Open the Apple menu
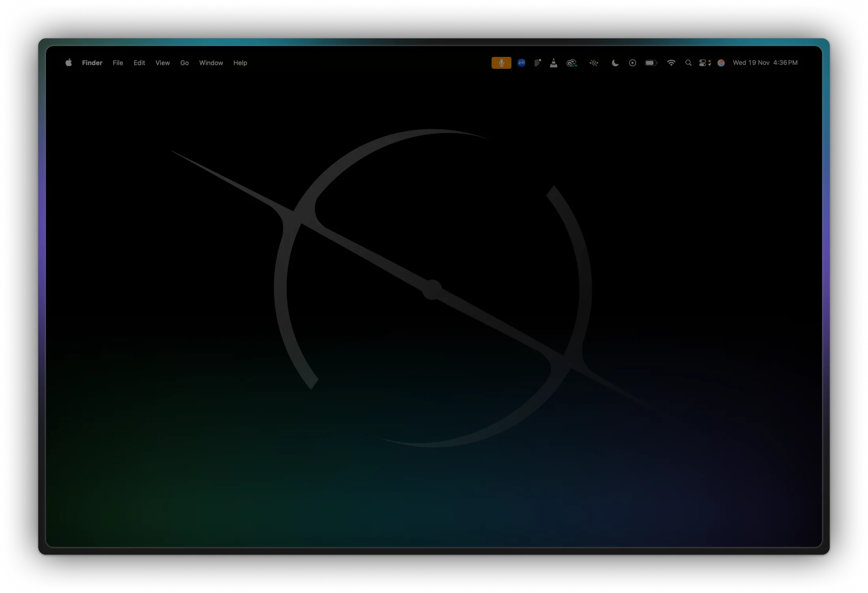The image size is (868, 593). [69, 63]
